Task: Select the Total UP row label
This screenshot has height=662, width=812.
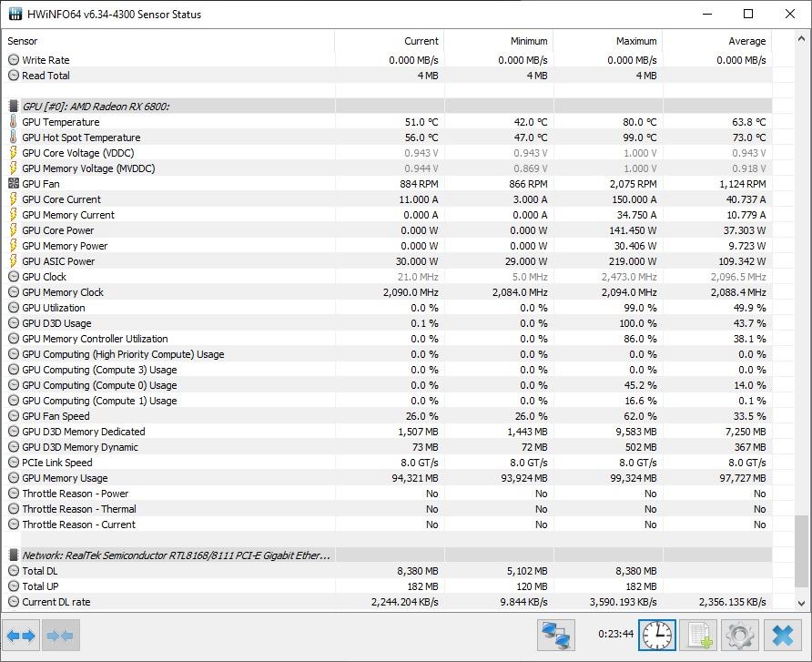Action: click(40, 586)
